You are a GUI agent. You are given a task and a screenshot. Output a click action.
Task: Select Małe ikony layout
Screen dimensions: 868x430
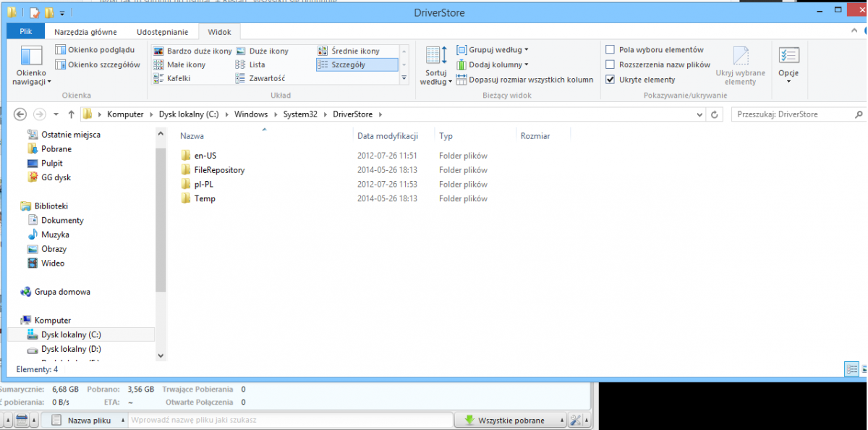pos(180,64)
